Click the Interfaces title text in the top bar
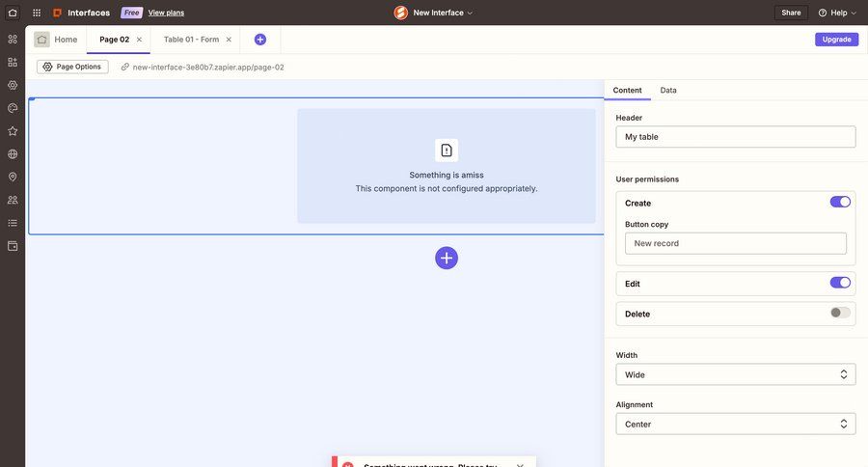868x467 pixels. coord(89,13)
